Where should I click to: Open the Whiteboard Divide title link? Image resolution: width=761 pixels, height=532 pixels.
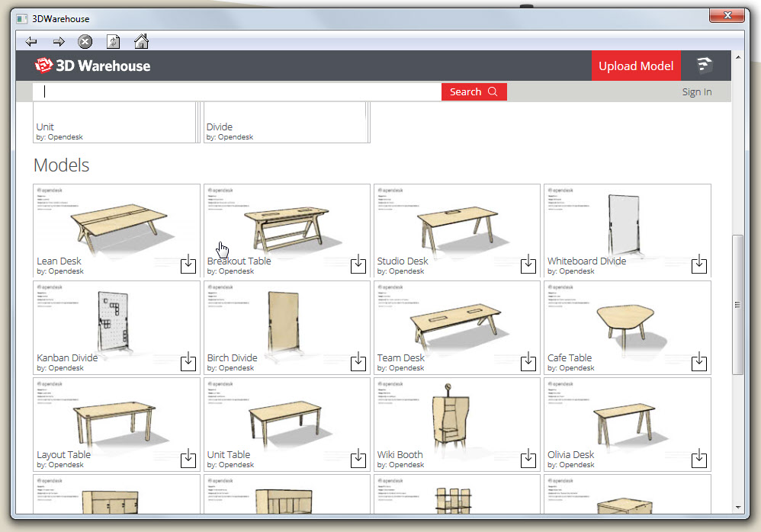[586, 261]
